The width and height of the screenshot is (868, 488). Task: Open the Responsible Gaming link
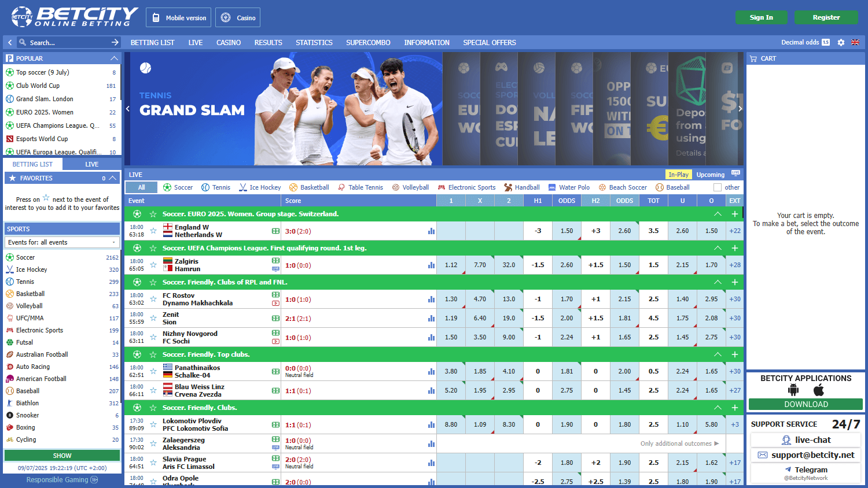(57, 479)
